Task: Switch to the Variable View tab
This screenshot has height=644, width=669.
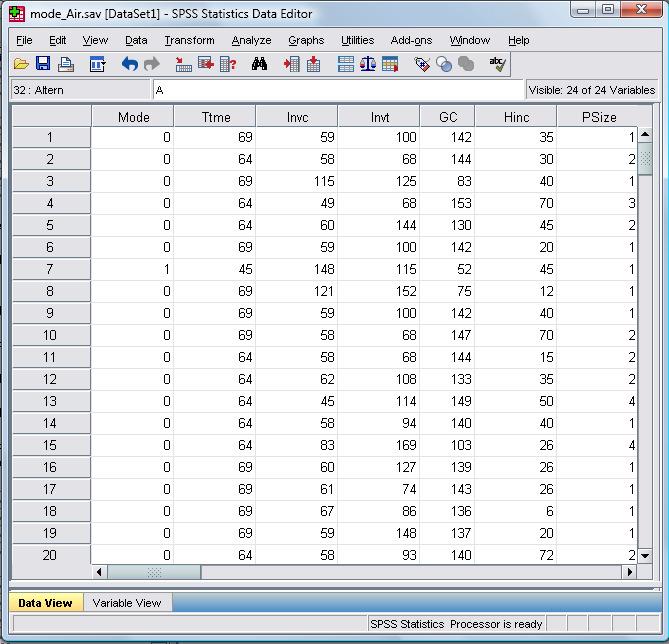Action: [x=127, y=603]
